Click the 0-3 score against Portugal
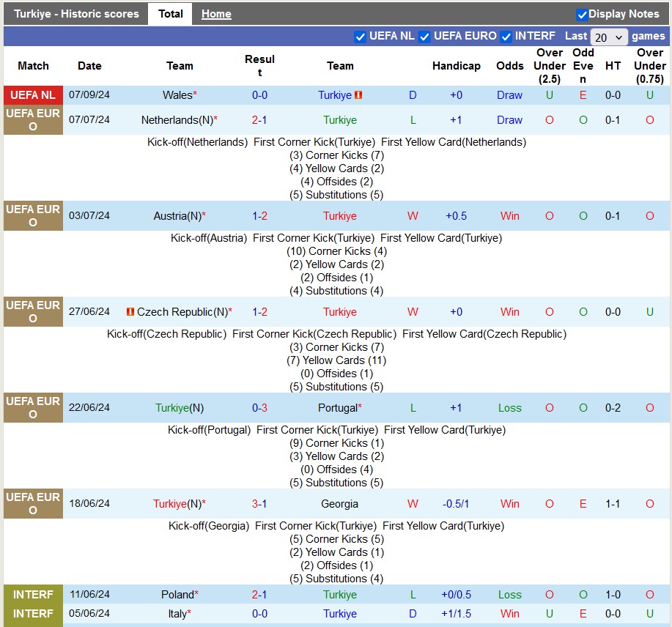 pos(259,408)
